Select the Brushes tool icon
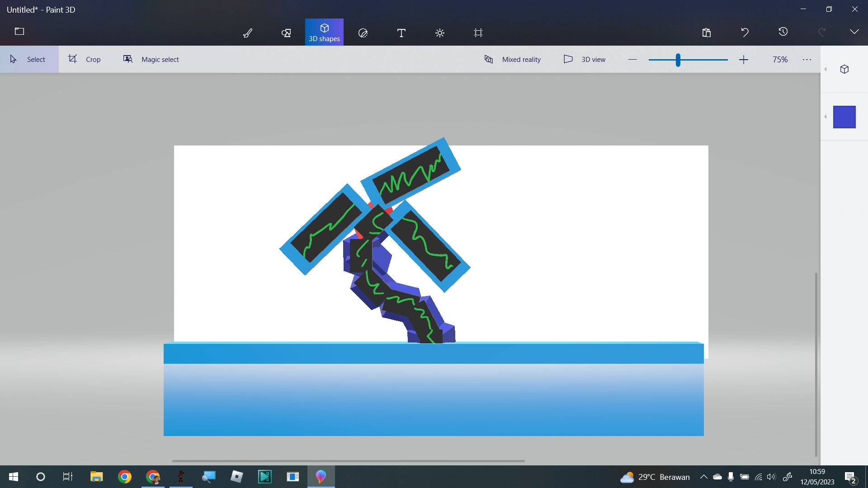The width and height of the screenshot is (868, 488). pos(248,33)
